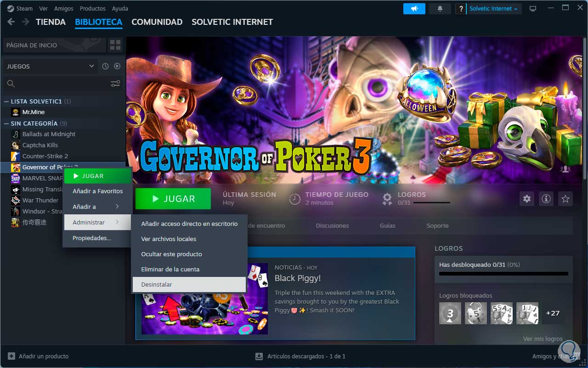Click the first locked achievement badge
588x368 pixels.
pyautogui.click(x=450, y=313)
